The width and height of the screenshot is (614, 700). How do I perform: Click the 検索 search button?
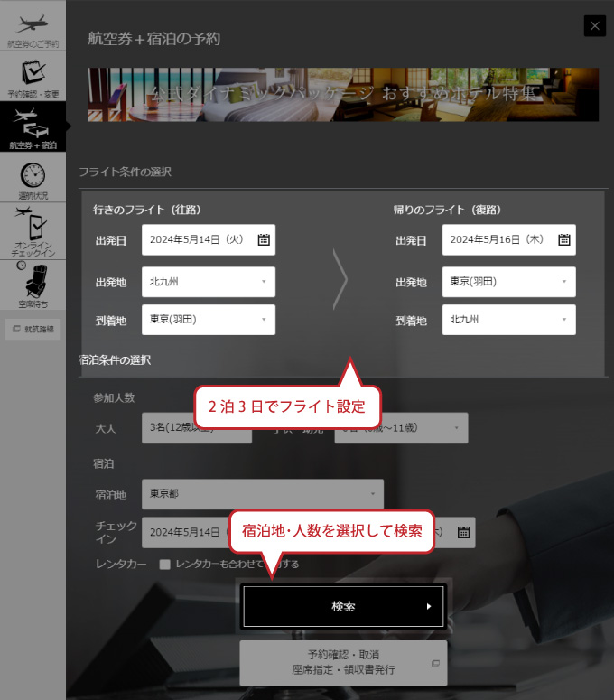click(343, 606)
